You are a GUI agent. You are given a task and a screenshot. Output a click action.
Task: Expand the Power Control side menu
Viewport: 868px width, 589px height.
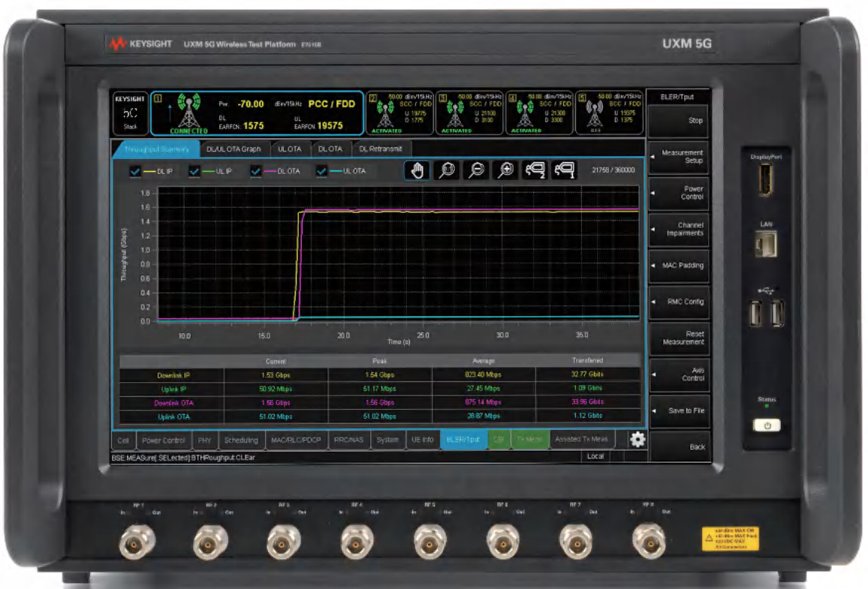click(x=679, y=193)
